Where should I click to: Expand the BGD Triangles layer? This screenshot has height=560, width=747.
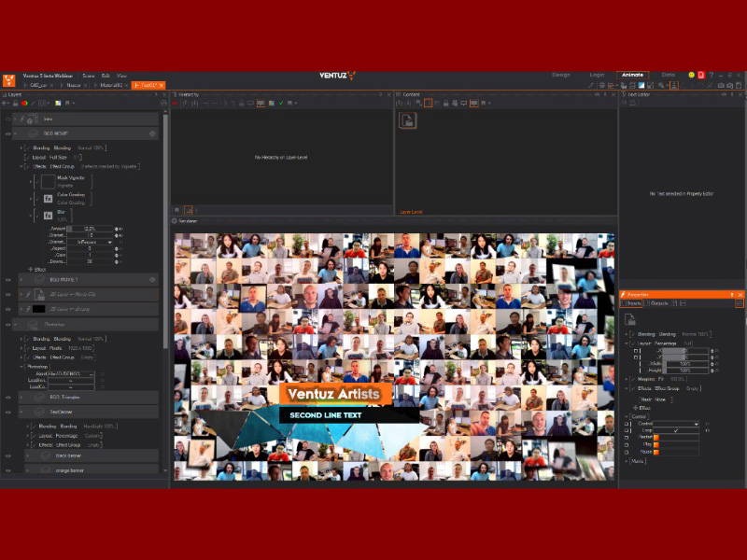coord(21,398)
